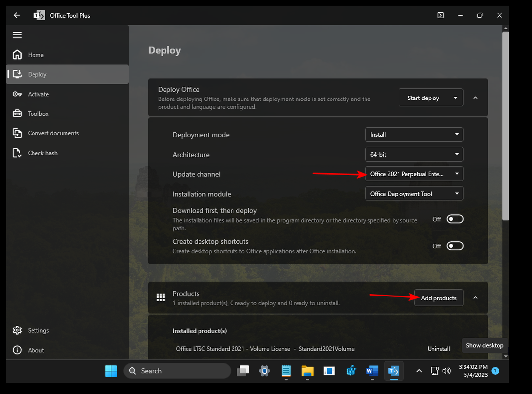
Task: Click the Products grid icon
Action: (161, 297)
